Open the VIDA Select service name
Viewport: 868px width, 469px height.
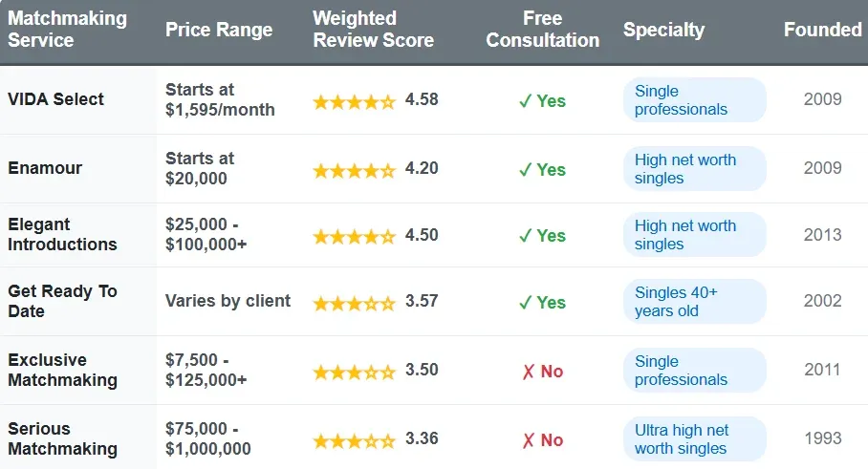tap(56, 99)
